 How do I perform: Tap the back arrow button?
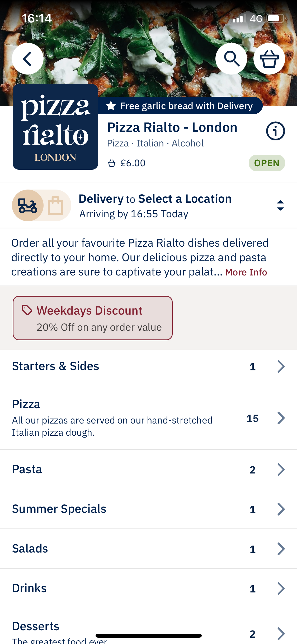(x=28, y=59)
